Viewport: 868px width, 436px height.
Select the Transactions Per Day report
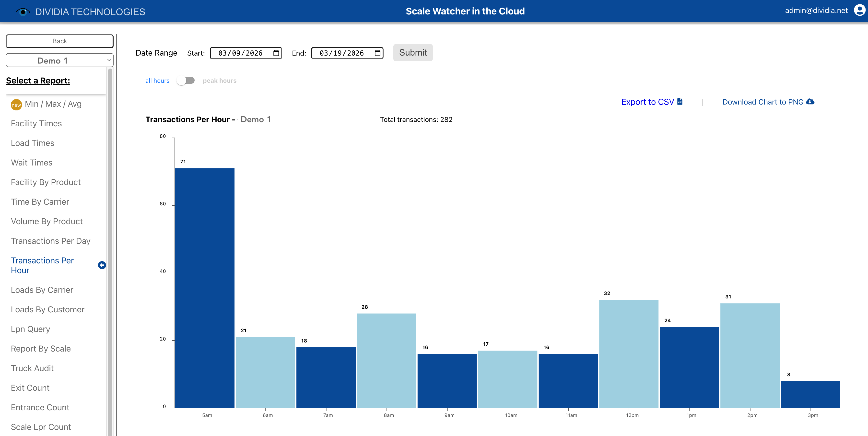[50, 241]
